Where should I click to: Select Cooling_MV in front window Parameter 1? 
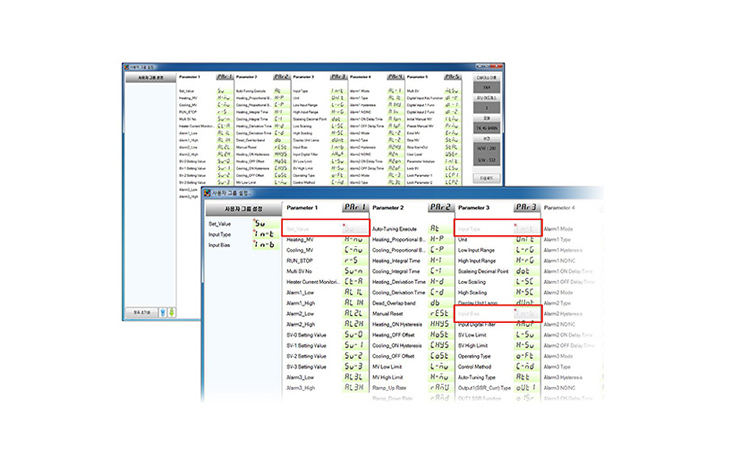(300, 250)
